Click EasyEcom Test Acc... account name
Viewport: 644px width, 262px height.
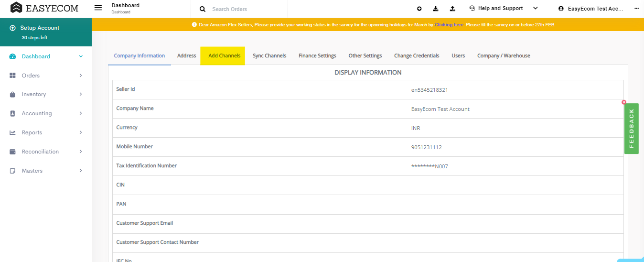click(596, 9)
